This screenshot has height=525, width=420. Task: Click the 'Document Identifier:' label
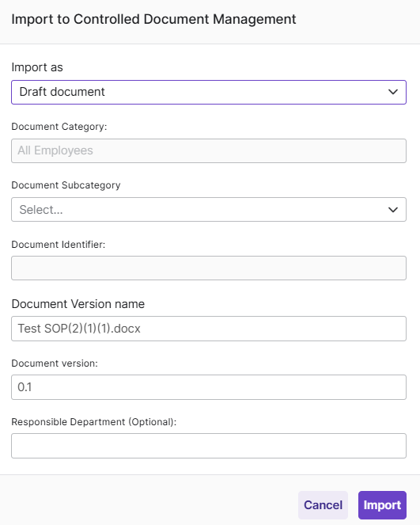[x=59, y=245]
